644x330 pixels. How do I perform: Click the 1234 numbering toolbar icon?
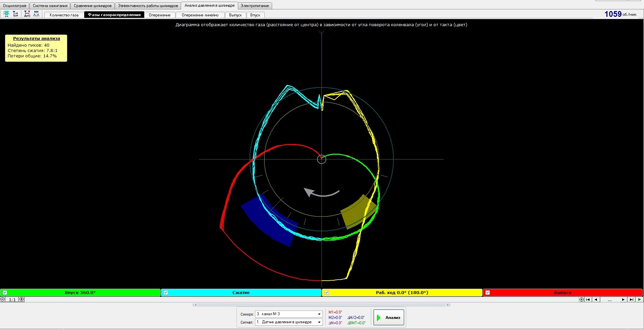15,14
